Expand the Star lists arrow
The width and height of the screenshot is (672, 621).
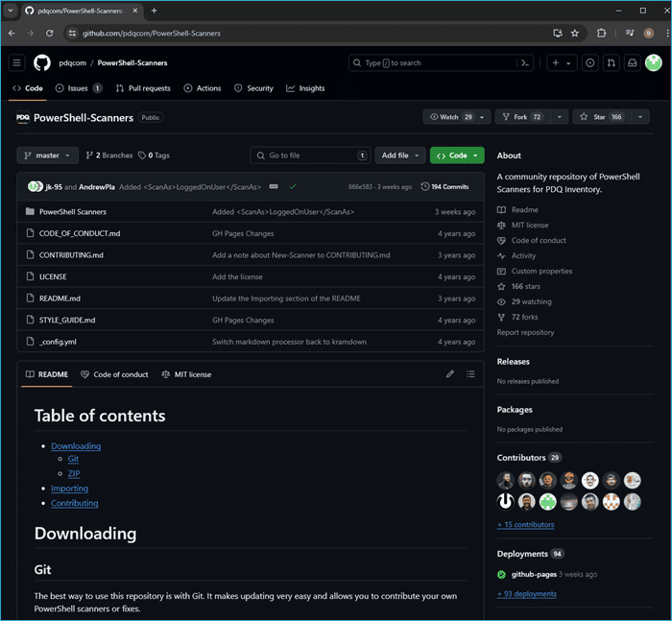640,117
